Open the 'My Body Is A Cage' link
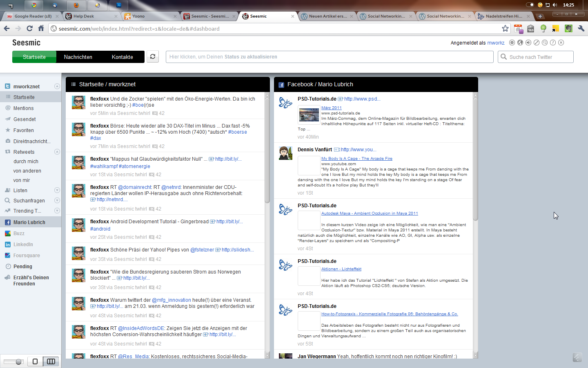This screenshot has width=588, height=368. click(356, 159)
